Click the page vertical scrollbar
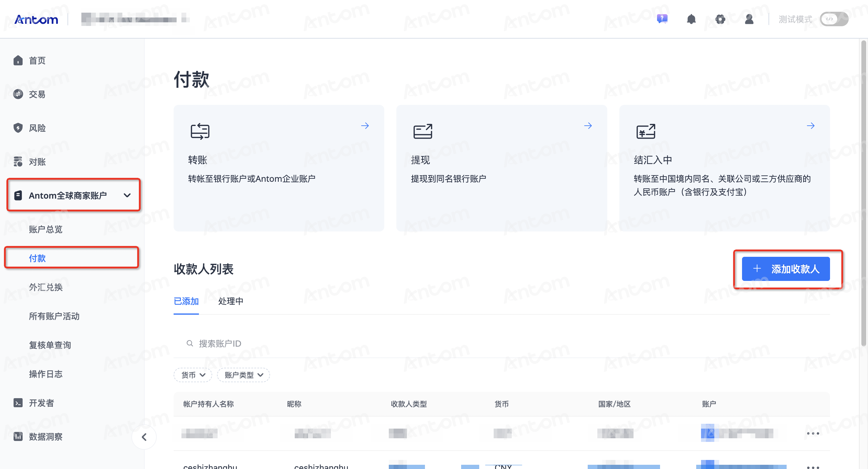 point(863,194)
